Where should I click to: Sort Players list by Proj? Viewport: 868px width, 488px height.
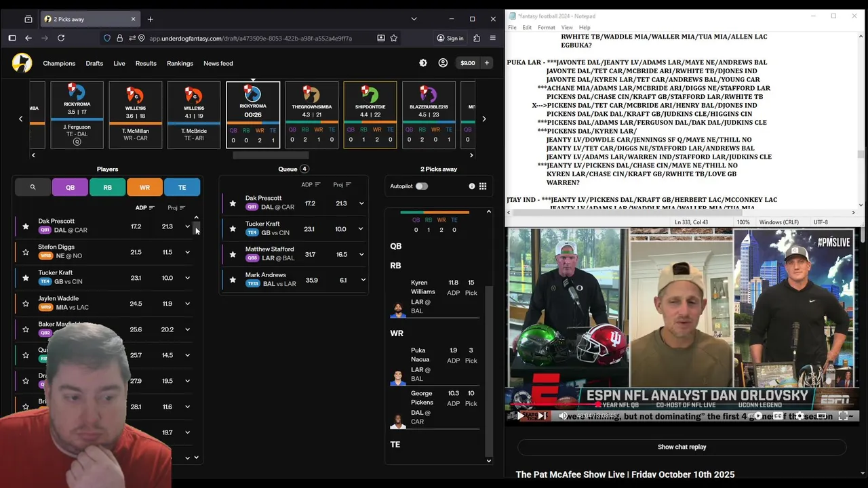[x=176, y=208]
